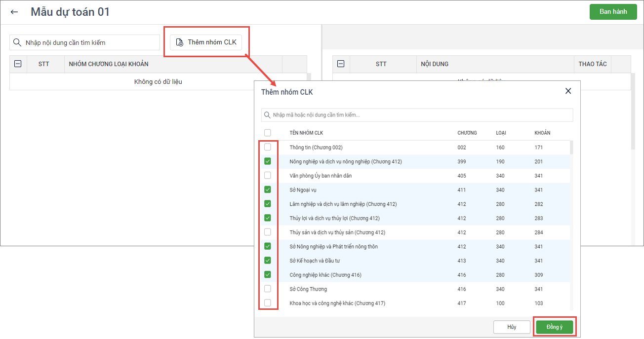Uncheck the Sở Kế hoạch và Đầu tư checkbox
The height and width of the screenshot is (339, 644).
pos(268,261)
